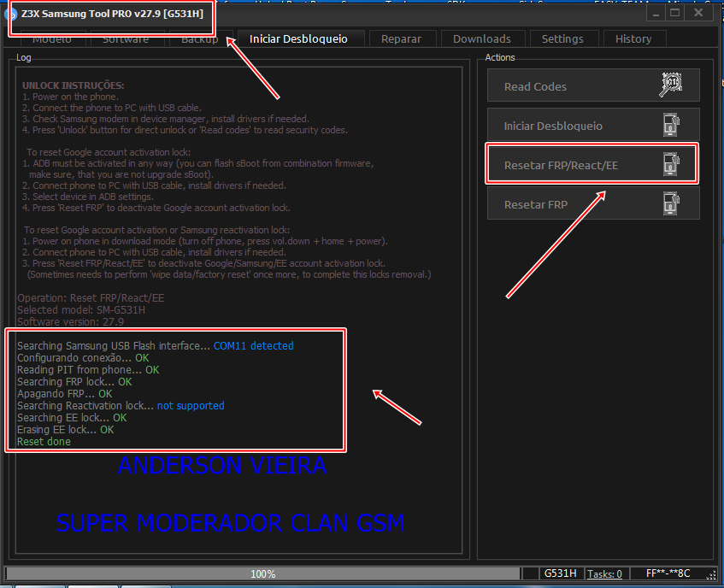724x588 pixels.
Task: Click phone icon on Resetar FRP button
Action: pos(671,203)
